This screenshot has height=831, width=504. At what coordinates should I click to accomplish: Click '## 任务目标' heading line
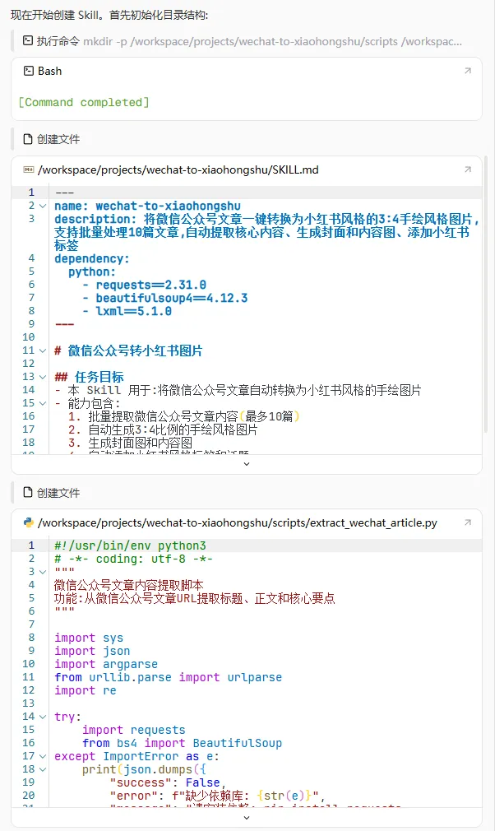click(x=89, y=377)
